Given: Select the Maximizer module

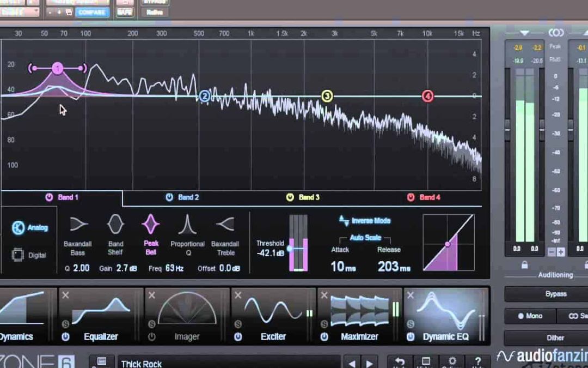Looking at the screenshot, I should point(359,316).
